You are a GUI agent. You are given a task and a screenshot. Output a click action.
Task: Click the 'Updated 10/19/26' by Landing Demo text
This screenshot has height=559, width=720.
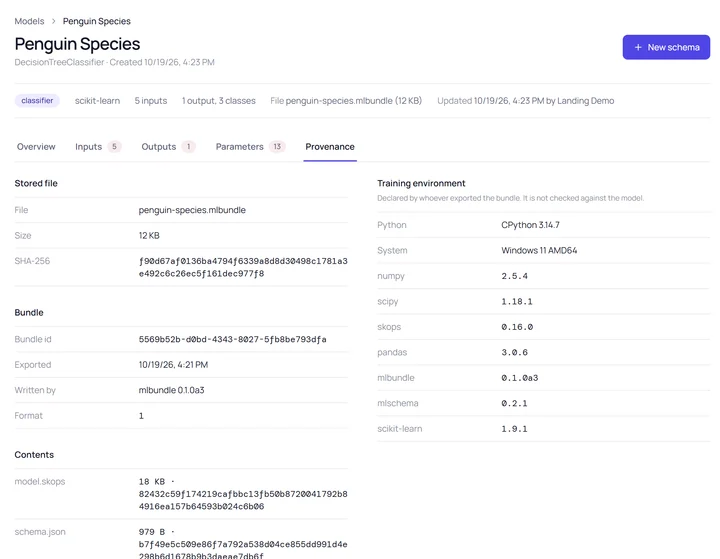coord(525,101)
